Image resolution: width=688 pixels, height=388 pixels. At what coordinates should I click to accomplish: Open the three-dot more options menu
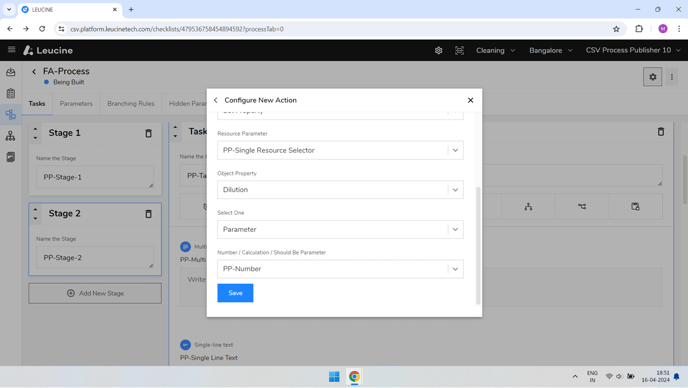[x=672, y=77]
